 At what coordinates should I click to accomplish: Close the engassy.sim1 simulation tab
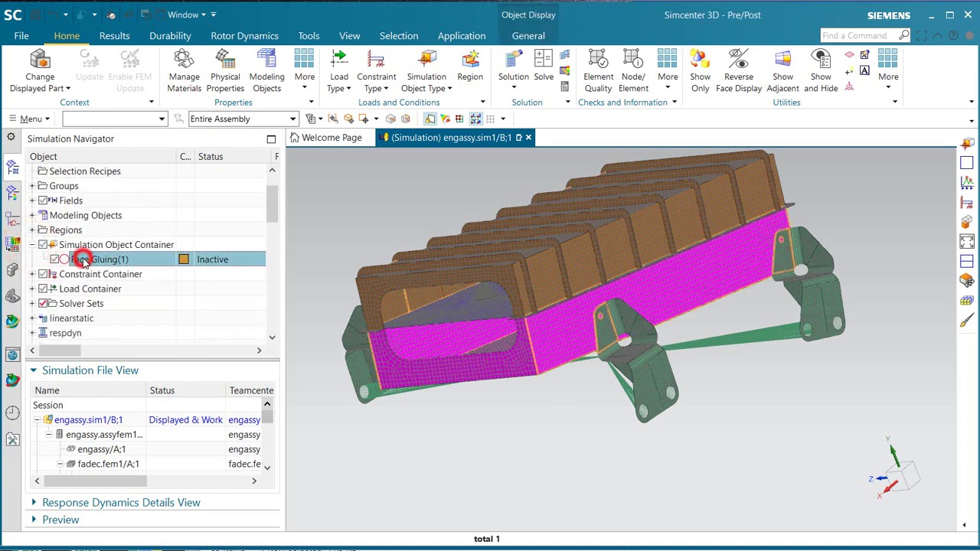528,138
